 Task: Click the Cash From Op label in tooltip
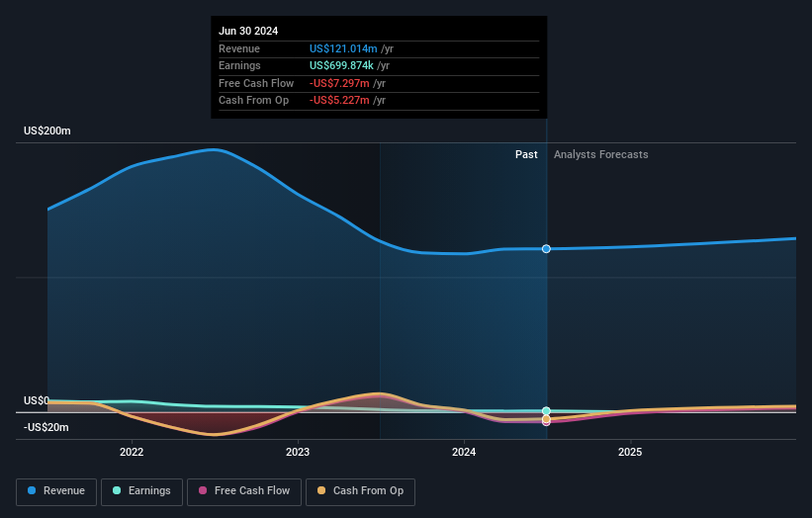pyautogui.click(x=254, y=101)
